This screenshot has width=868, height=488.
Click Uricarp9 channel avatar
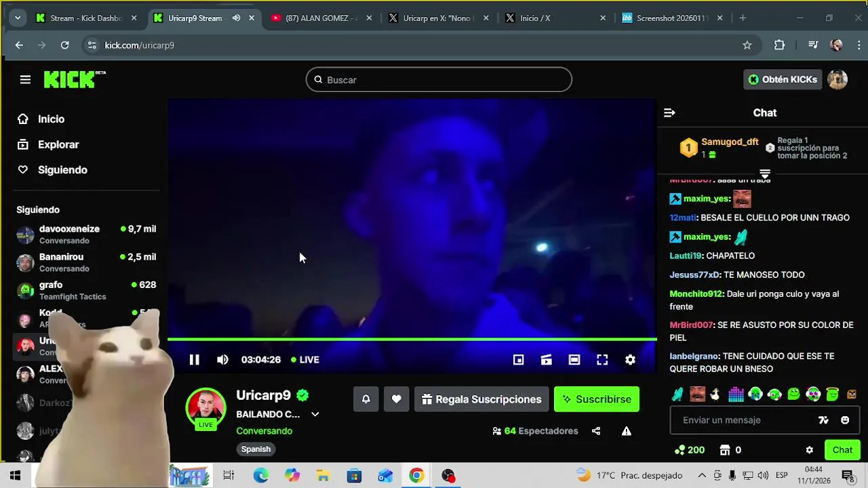pyautogui.click(x=205, y=408)
